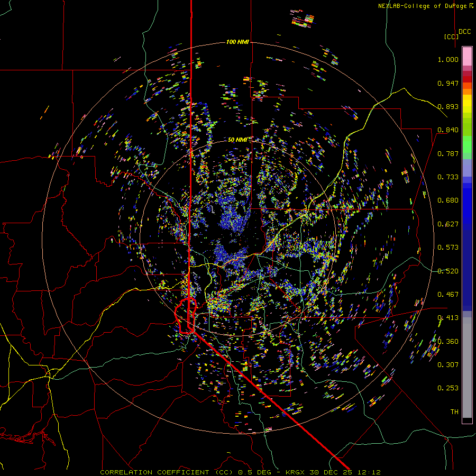This screenshot has height=476, width=476.
Task: Click the 0.787 scale value
Action: (x=448, y=153)
